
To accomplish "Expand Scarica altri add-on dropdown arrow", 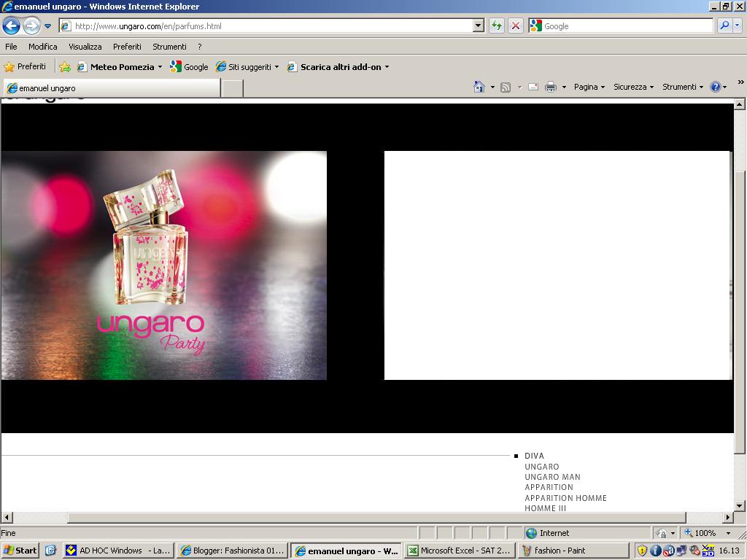I will click(x=387, y=67).
